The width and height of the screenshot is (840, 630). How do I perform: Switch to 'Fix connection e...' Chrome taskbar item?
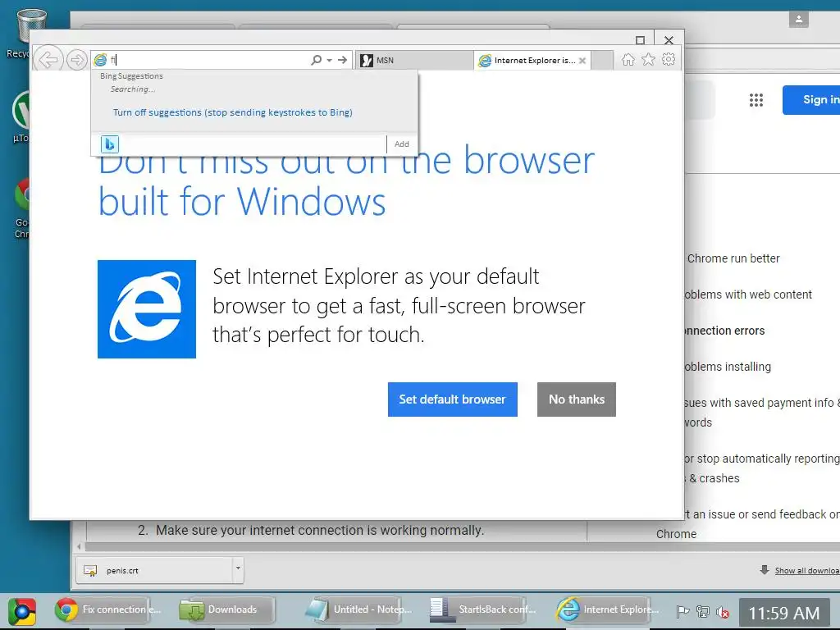(x=103, y=610)
